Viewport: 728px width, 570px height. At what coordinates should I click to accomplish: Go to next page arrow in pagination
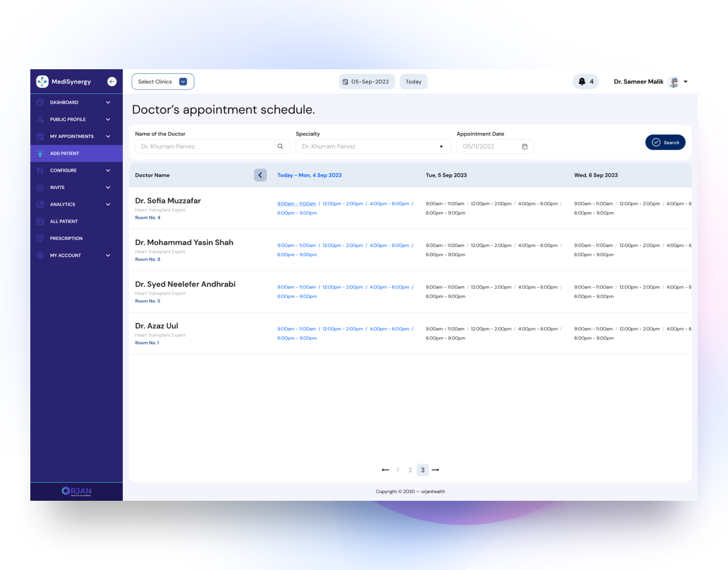[435, 470]
